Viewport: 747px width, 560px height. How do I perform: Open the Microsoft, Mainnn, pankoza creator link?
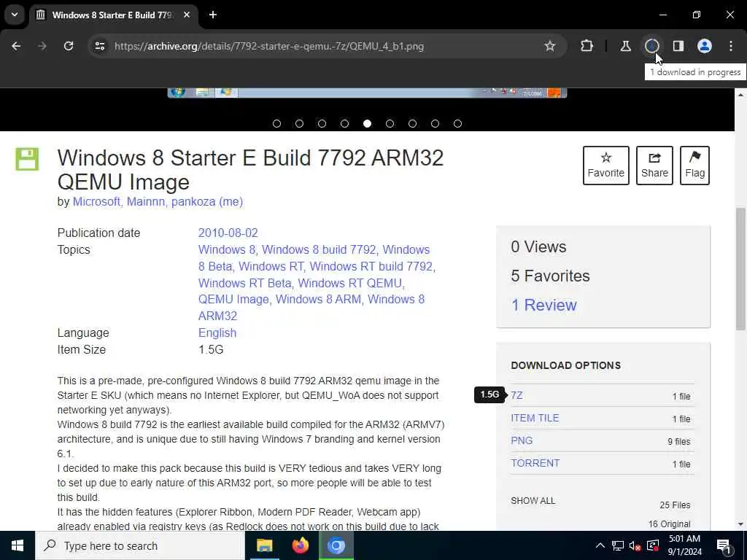(158, 201)
